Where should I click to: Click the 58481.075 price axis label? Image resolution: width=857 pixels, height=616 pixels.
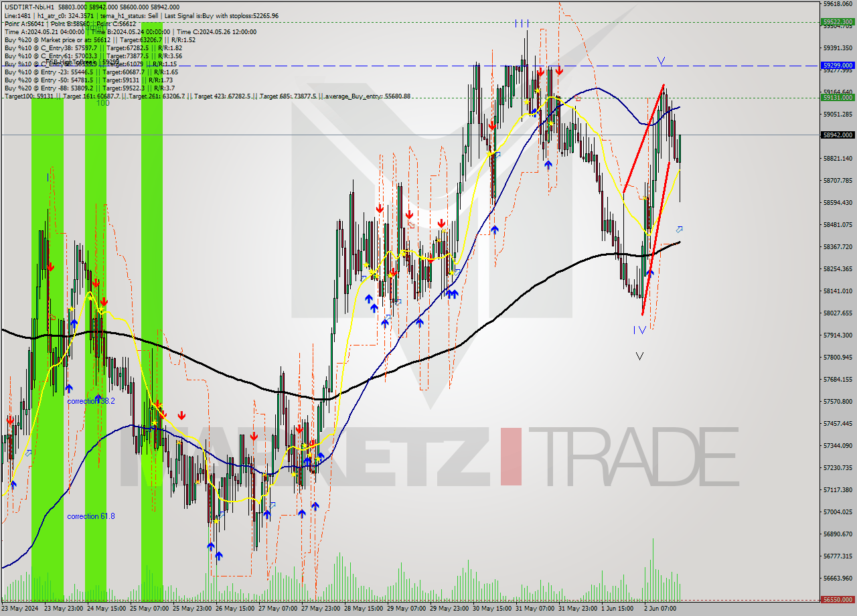(x=838, y=225)
